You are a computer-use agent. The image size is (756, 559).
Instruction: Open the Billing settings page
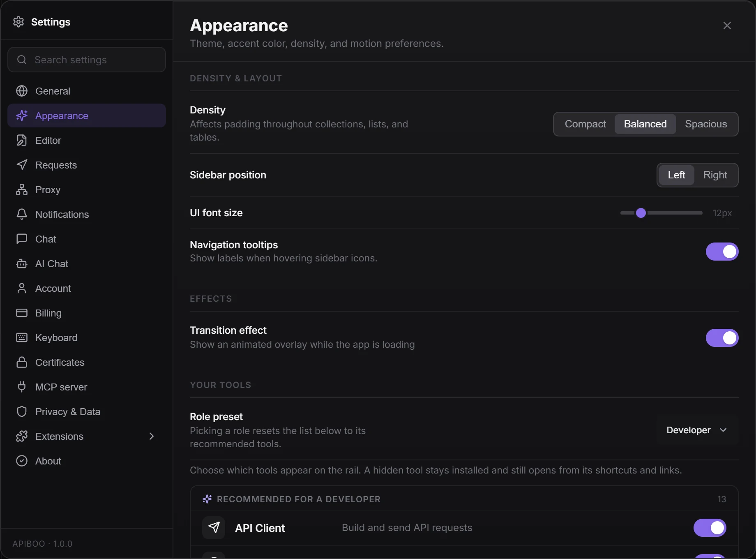pyautogui.click(x=87, y=313)
